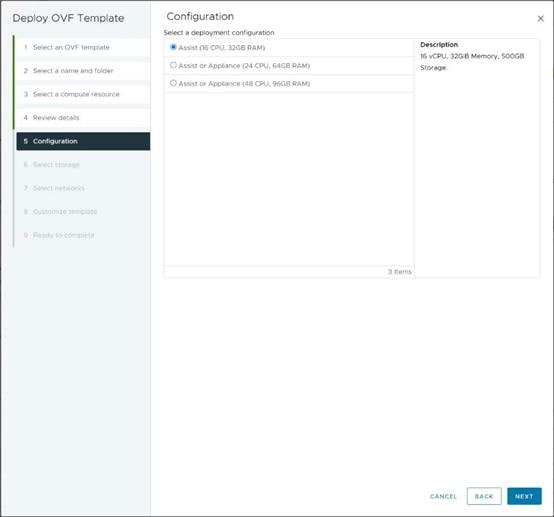This screenshot has height=517, width=554.
Task: Go back with the BACK button
Action: 484,496
